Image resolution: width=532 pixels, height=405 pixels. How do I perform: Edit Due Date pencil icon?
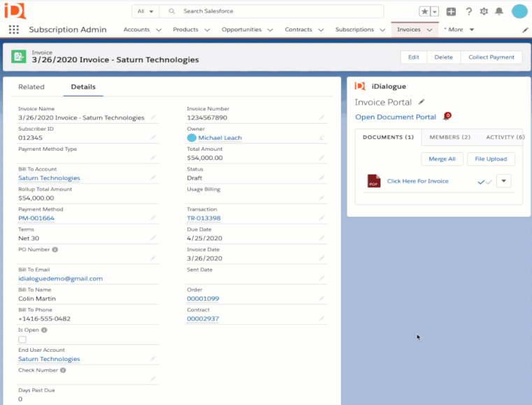[322, 238]
